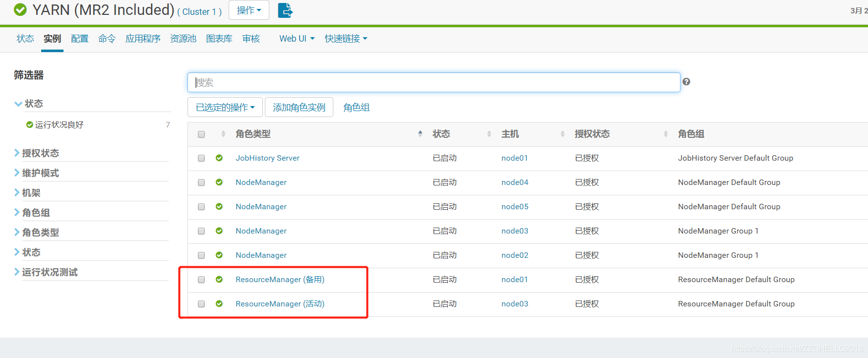This screenshot has height=358, width=868.
Task: Click the 角色组 column header
Action: click(691, 133)
